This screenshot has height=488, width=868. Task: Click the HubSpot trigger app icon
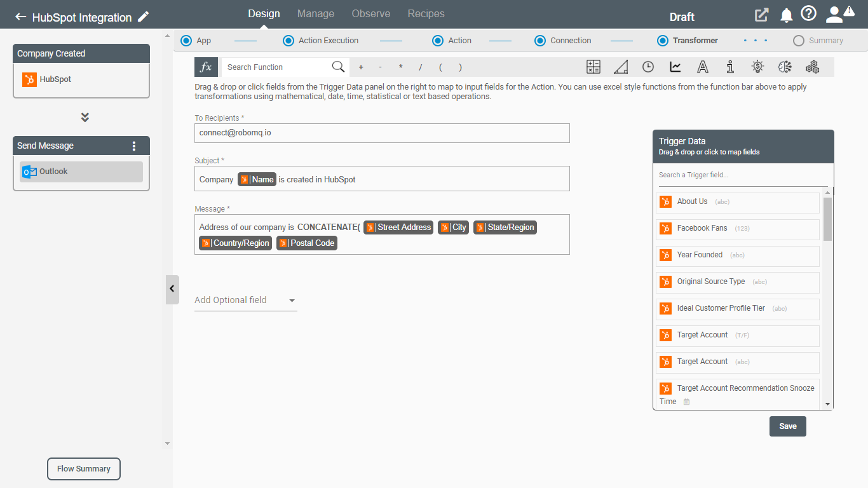[29, 79]
